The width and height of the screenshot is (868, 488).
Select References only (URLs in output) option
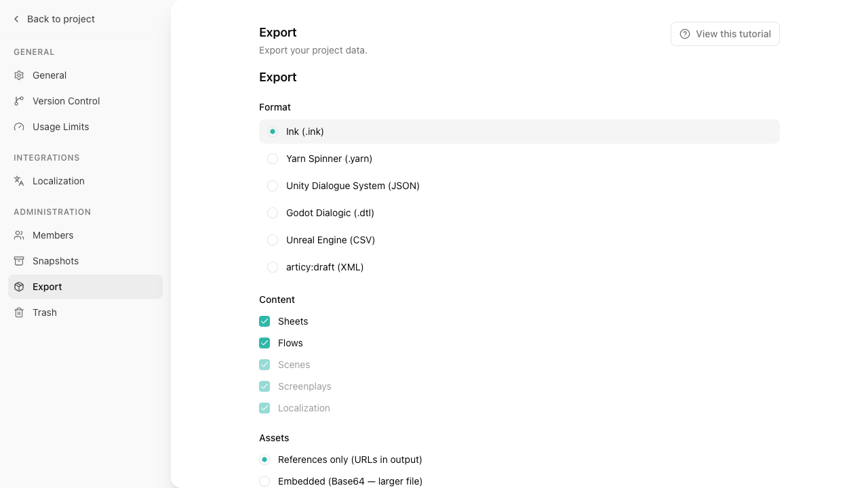point(264,460)
